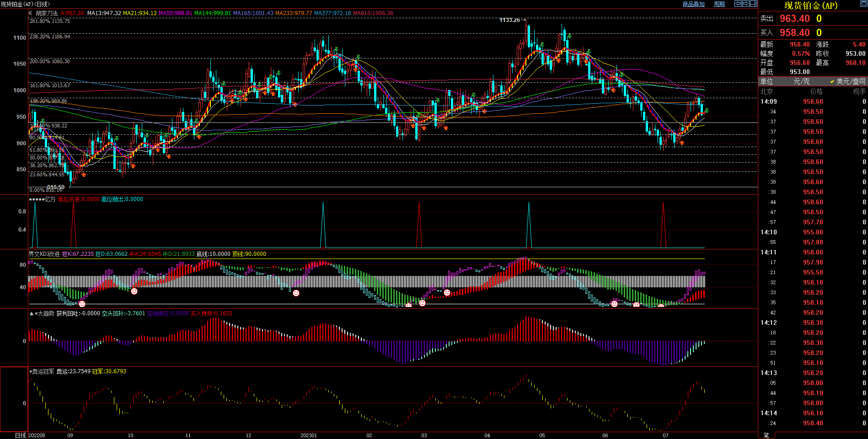The height and width of the screenshot is (439, 868).
Task: Click the green down-arrow signal at chart's far right
Action: point(707,111)
